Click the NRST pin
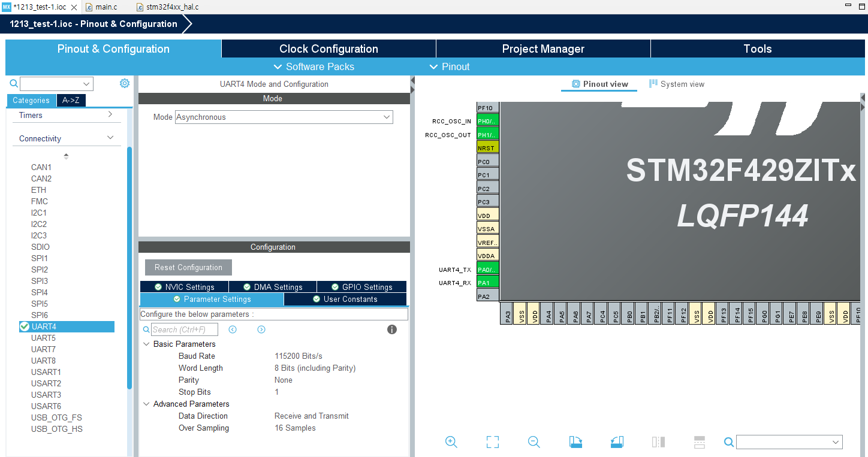868x457 pixels. [487, 148]
